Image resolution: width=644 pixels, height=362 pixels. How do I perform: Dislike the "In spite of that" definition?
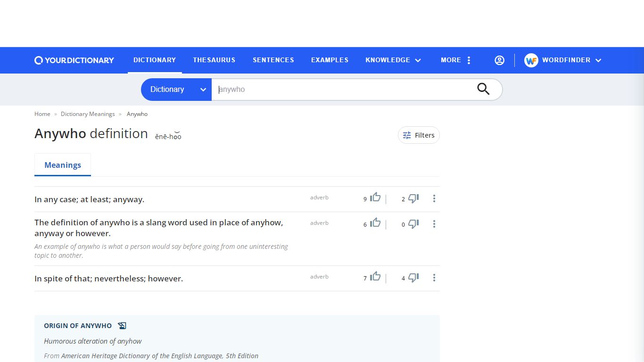(413, 278)
